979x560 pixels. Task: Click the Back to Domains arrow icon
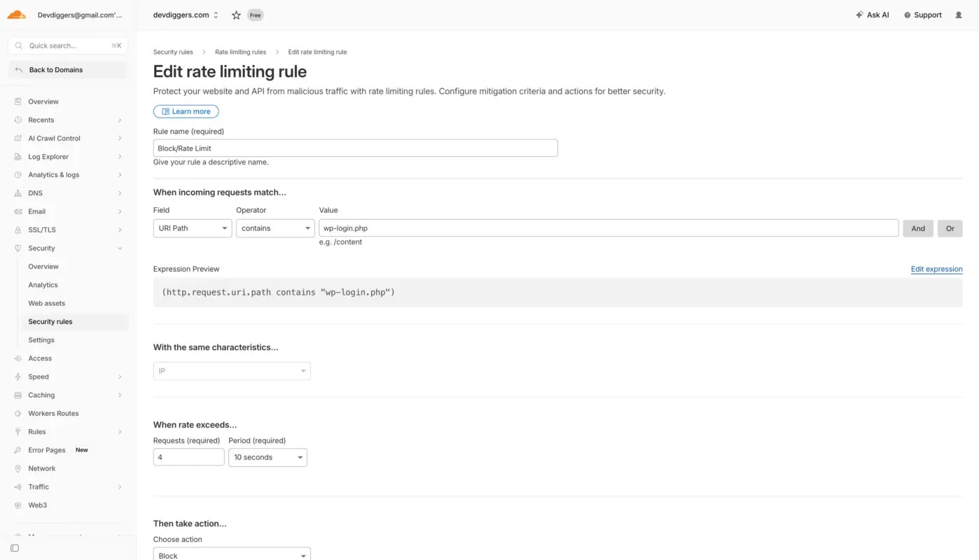tap(19, 70)
